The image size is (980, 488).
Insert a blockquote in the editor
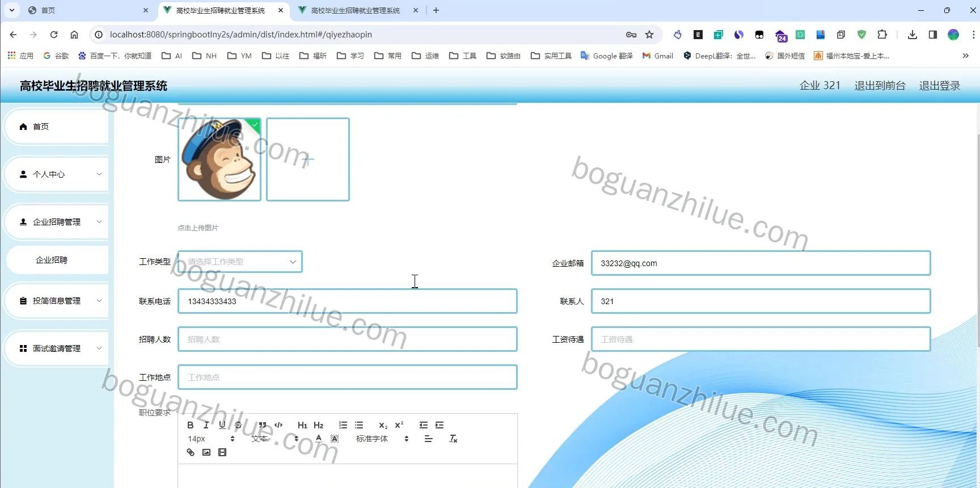263,425
